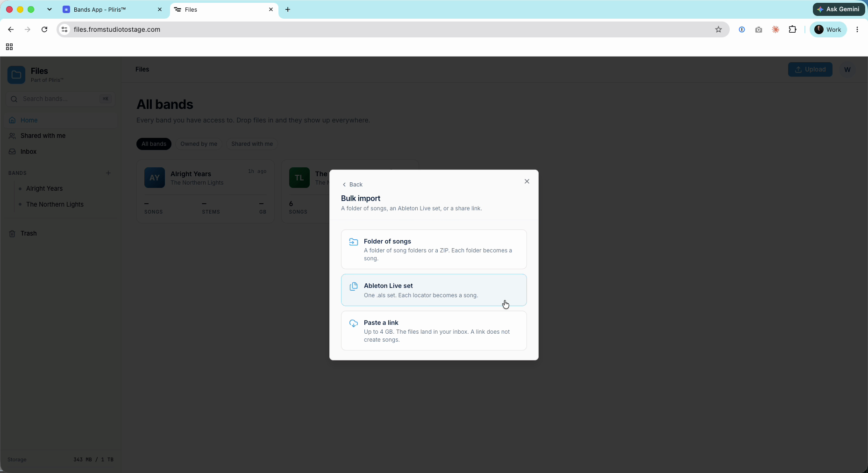
Task: Click the Files app logo icon
Action: pyautogui.click(x=16, y=75)
